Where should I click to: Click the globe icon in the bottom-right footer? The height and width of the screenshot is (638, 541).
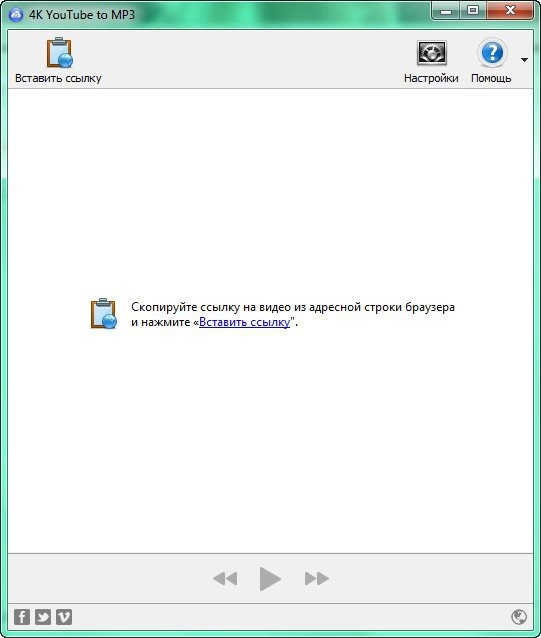519,617
